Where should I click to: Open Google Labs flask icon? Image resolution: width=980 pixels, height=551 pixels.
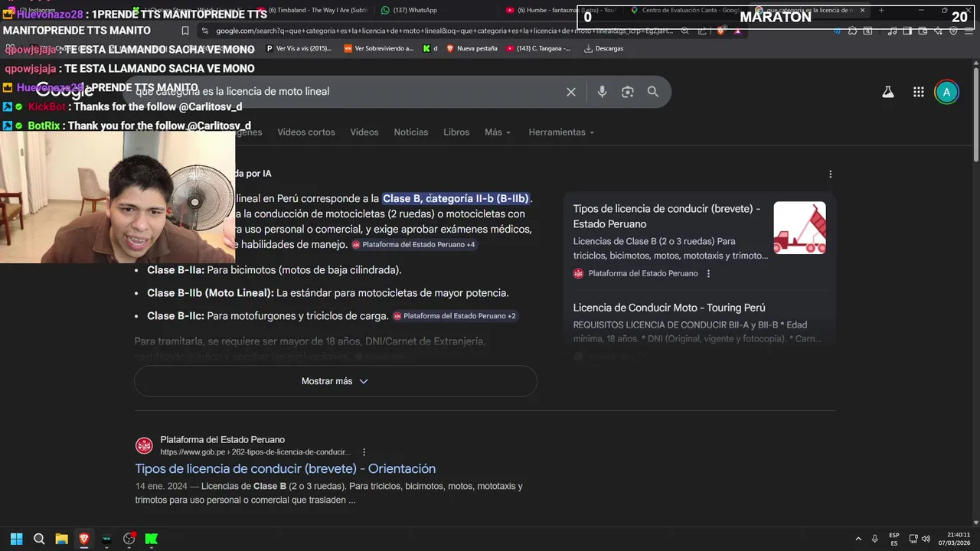click(888, 92)
